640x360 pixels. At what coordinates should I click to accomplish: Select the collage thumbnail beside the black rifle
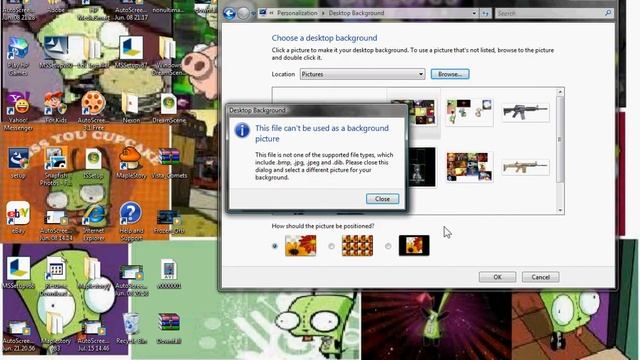[469, 112]
